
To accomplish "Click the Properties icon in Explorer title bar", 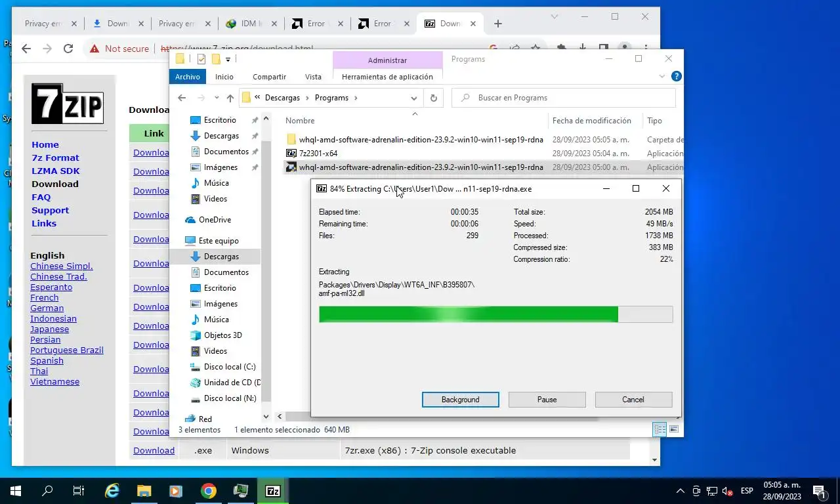I will [201, 59].
